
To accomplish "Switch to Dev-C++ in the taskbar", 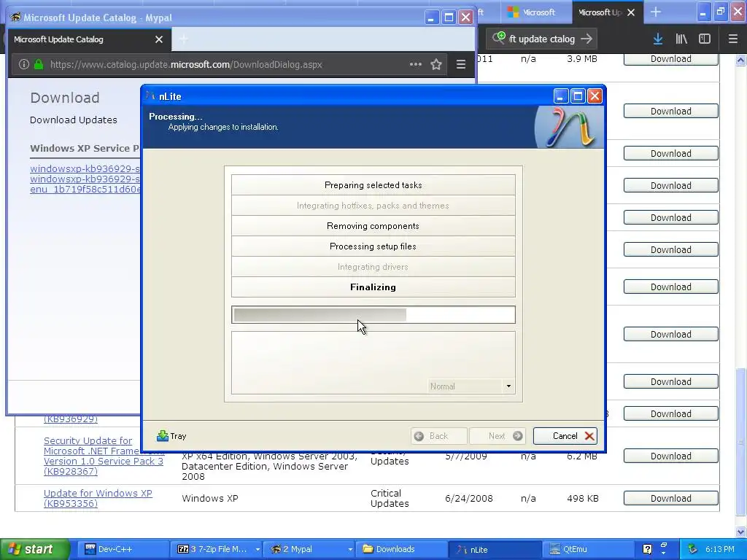I will (x=122, y=549).
